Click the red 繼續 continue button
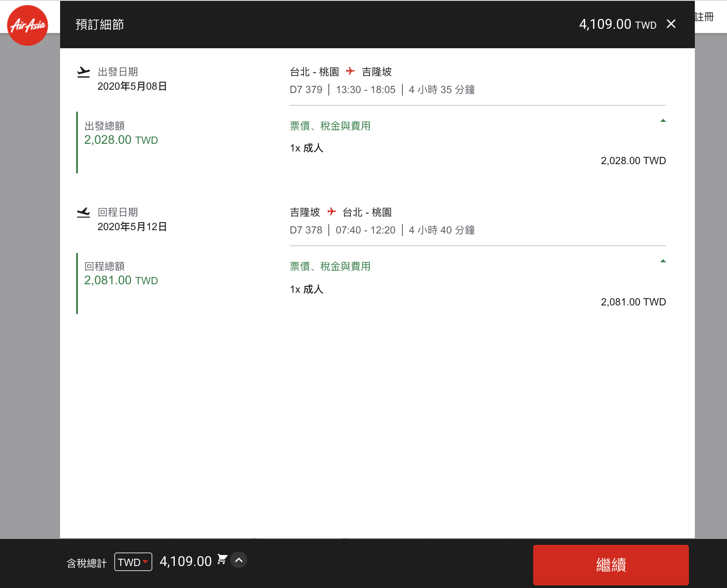The width and height of the screenshot is (727, 588). coord(611,565)
